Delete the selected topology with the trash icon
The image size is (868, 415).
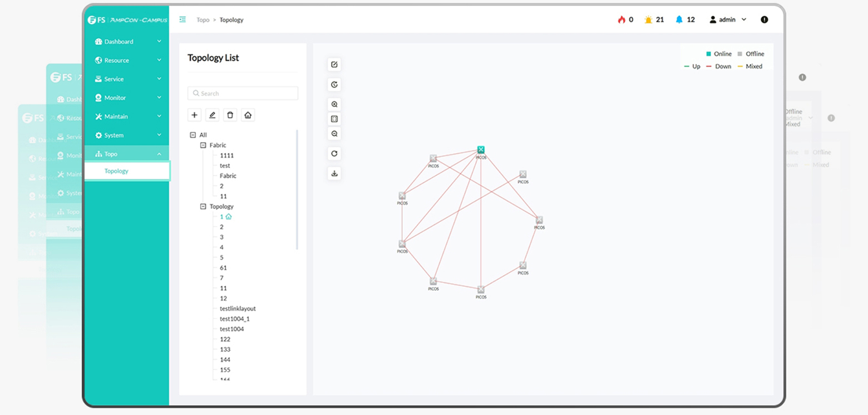[x=230, y=115]
